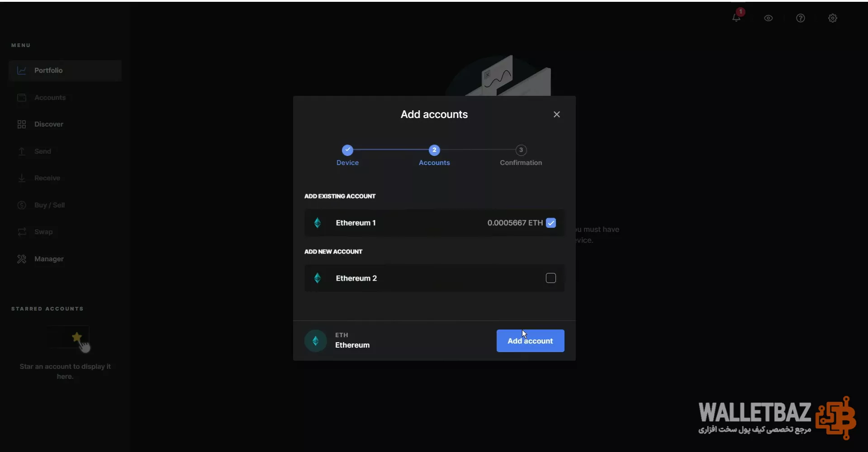Open the notifications bell
This screenshot has height=452, width=868.
pyautogui.click(x=736, y=18)
